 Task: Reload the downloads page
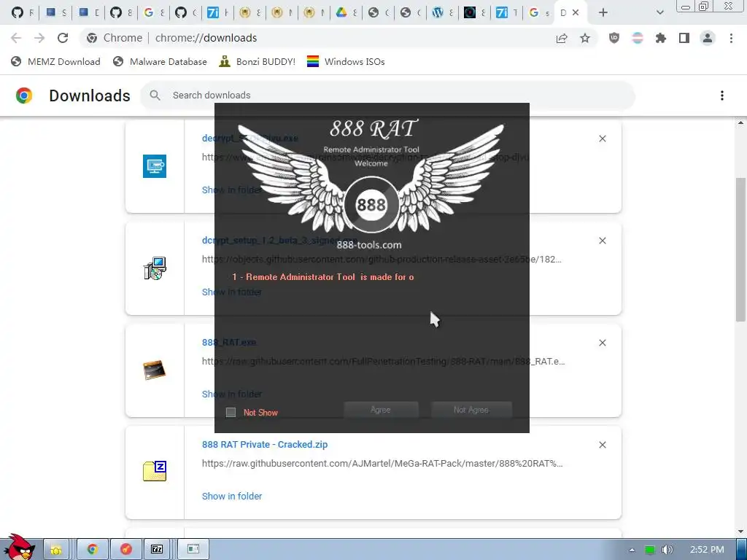63,38
